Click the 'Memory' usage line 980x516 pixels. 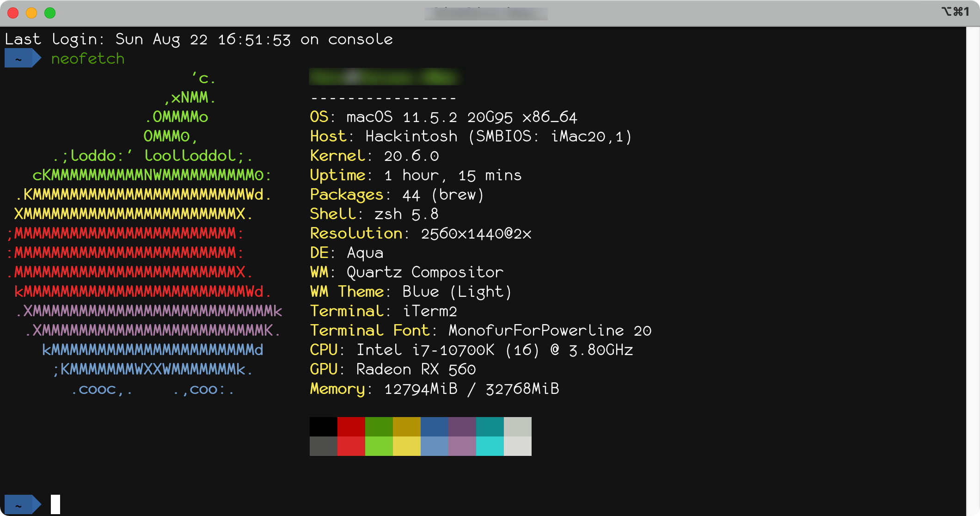pos(435,389)
